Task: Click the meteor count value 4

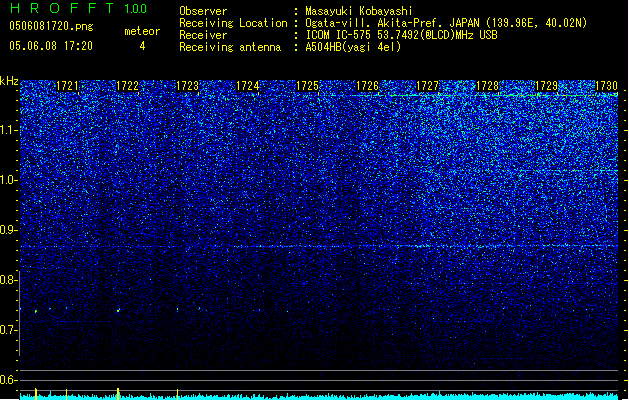Action: coord(142,47)
